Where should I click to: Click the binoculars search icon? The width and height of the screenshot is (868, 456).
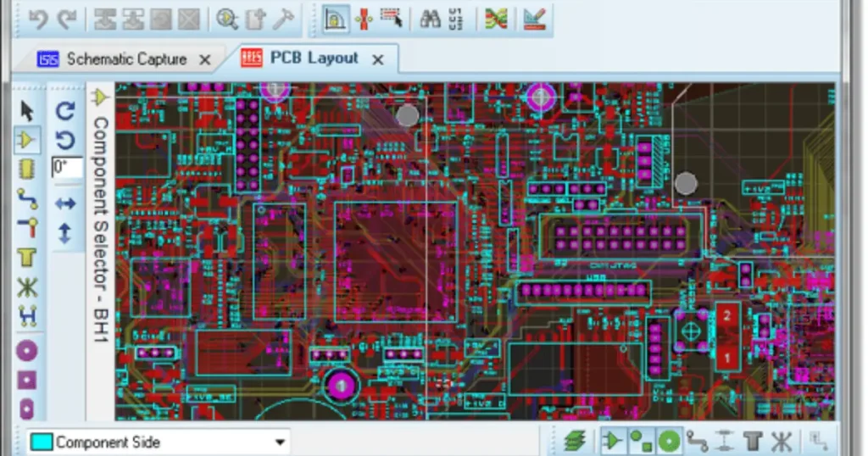click(430, 19)
